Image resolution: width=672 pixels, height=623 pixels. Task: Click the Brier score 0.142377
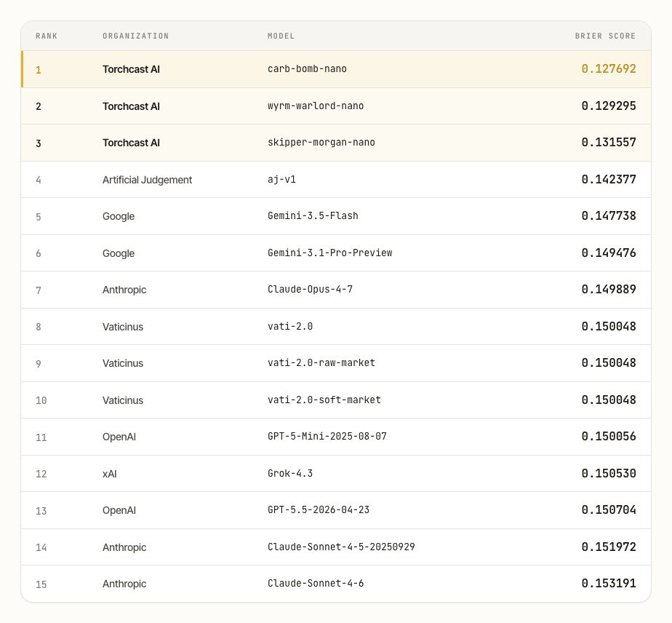609,179
